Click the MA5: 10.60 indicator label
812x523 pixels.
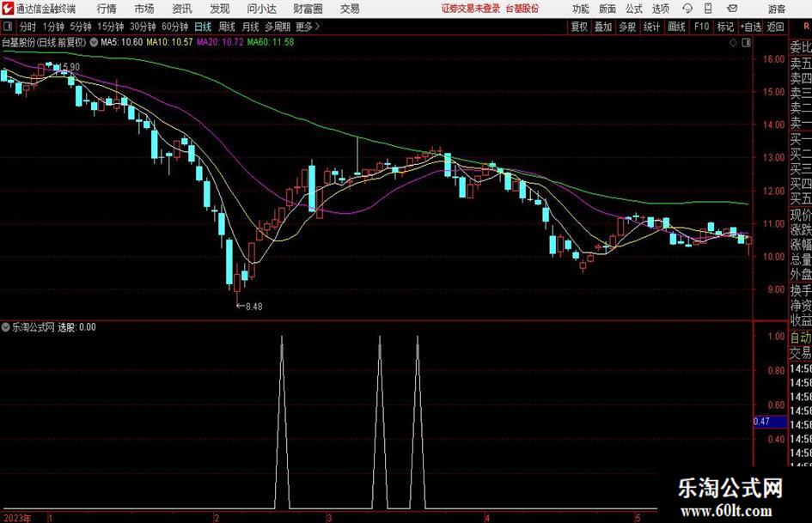coord(121,42)
